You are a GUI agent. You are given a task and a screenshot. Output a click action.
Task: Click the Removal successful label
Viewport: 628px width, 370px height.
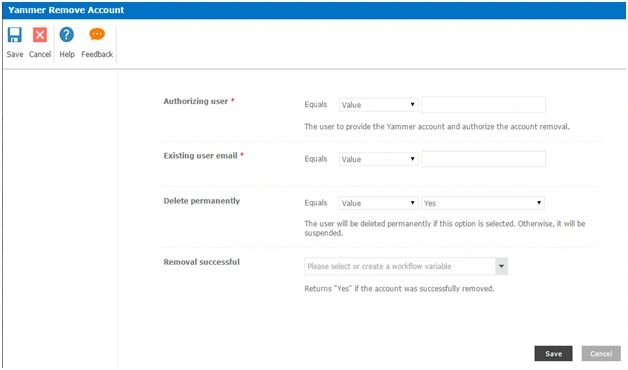(x=201, y=262)
